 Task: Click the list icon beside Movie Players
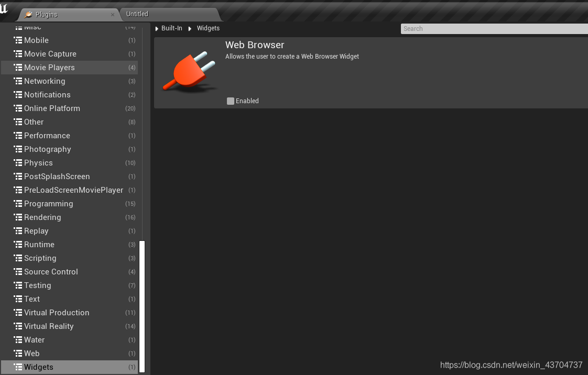pos(18,68)
